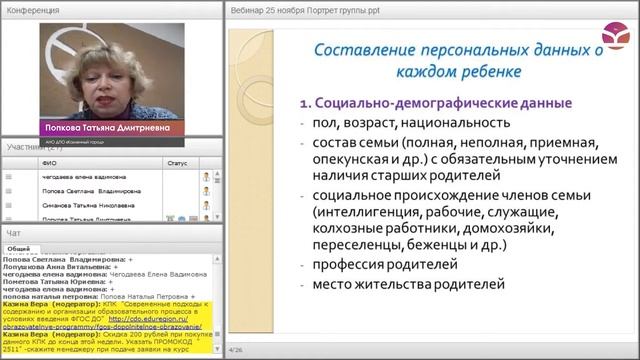Click the 4/26 slide counter
640x360 pixels.
[236, 350]
